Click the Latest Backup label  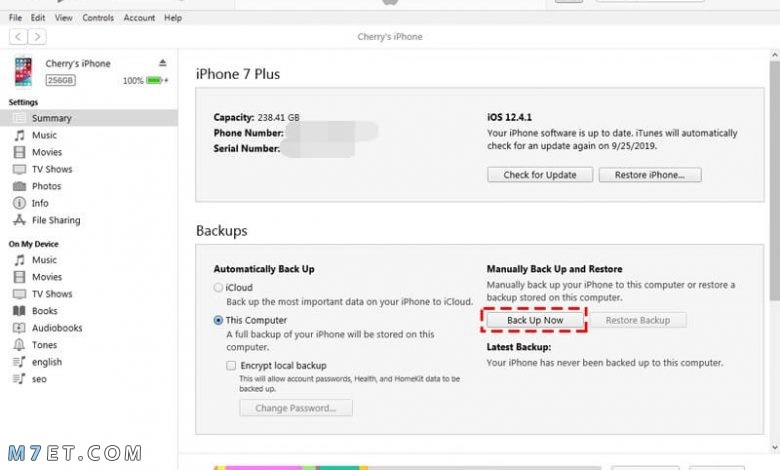click(518, 347)
